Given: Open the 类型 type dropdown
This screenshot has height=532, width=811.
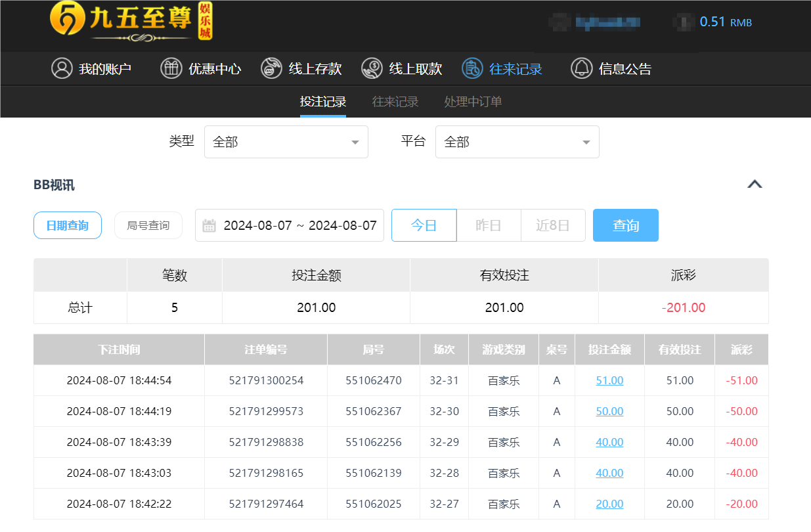Looking at the screenshot, I should point(286,142).
